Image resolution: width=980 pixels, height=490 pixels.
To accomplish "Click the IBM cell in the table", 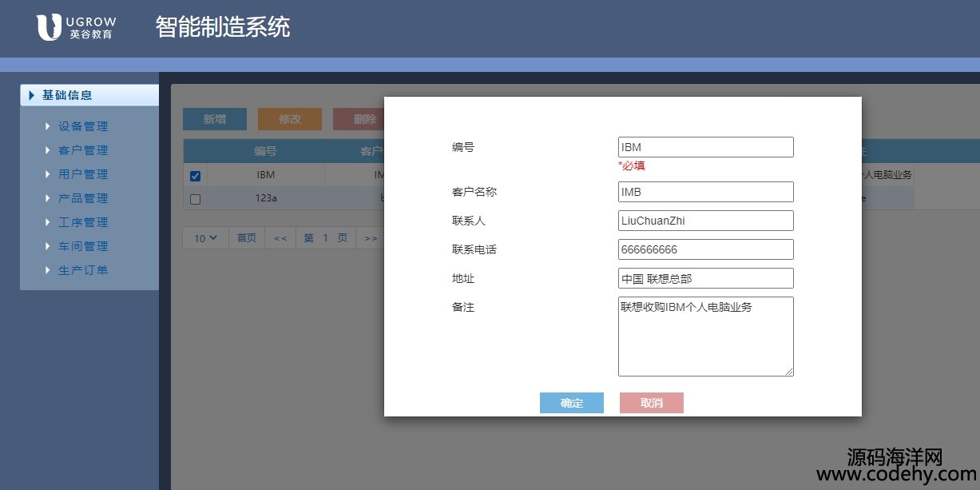I will 266,174.
